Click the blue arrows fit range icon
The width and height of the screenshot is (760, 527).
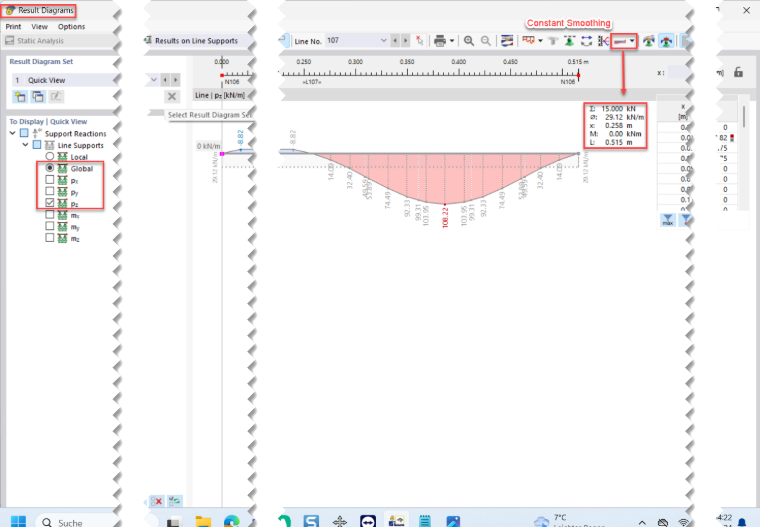586,41
